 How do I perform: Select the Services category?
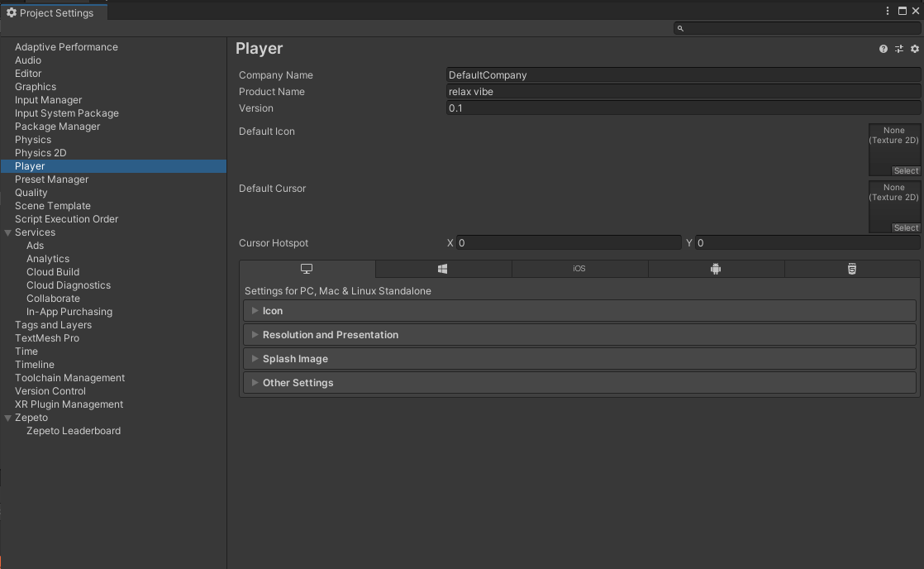click(x=35, y=232)
